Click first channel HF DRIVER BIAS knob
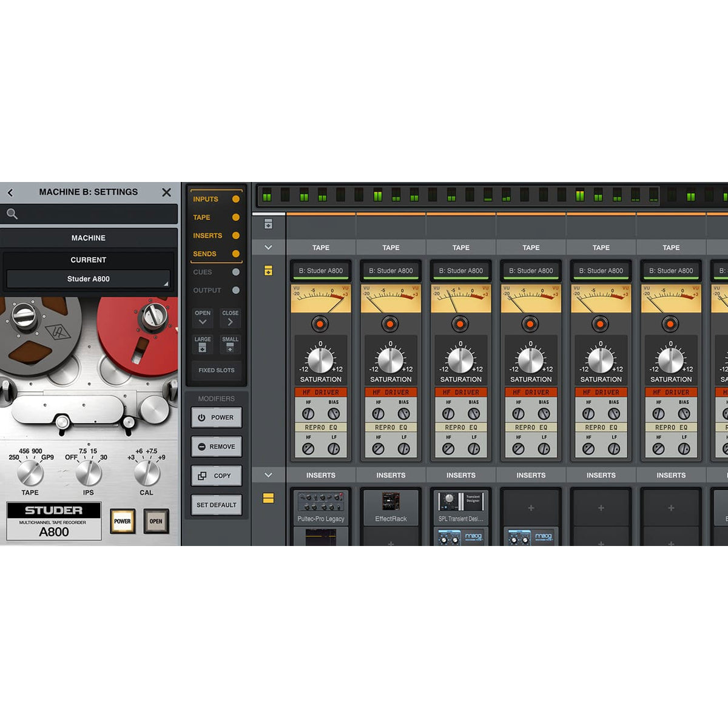728x728 pixels. [x=334, y=414]
